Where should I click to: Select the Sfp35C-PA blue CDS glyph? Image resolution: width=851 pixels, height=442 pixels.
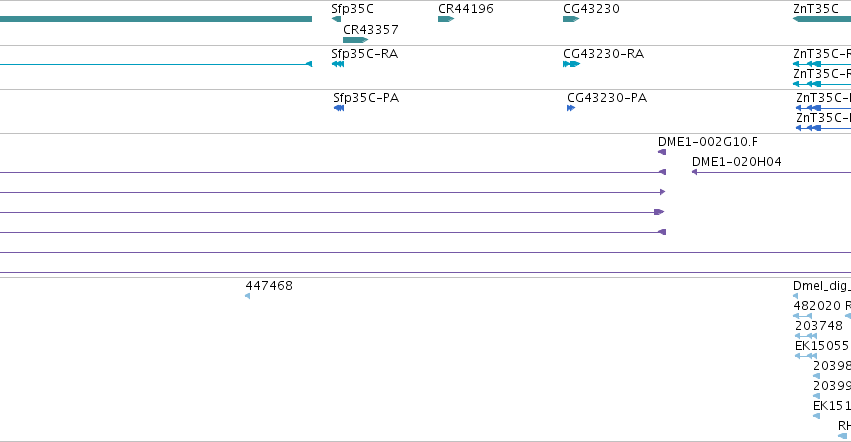(339, 108)
